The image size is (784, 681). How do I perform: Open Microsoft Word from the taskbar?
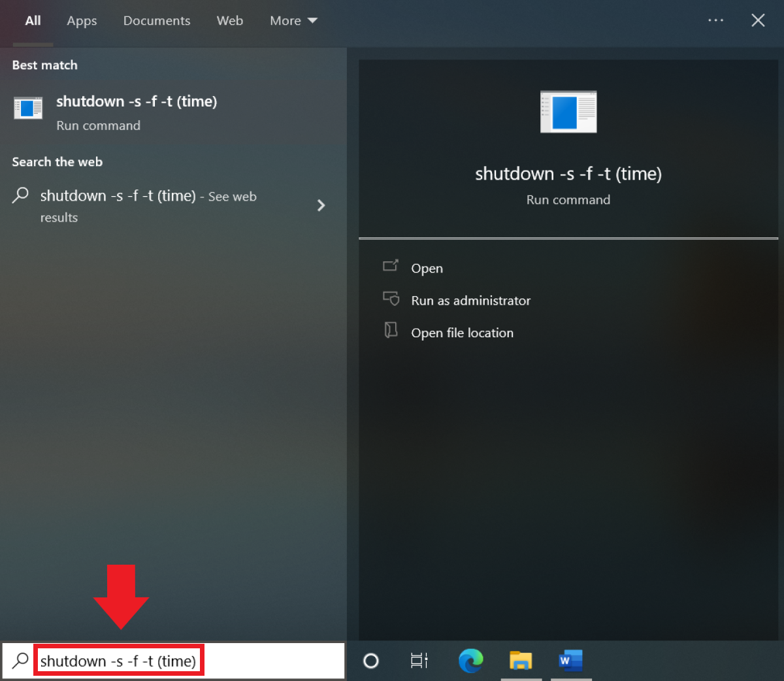tap(570, 661)
